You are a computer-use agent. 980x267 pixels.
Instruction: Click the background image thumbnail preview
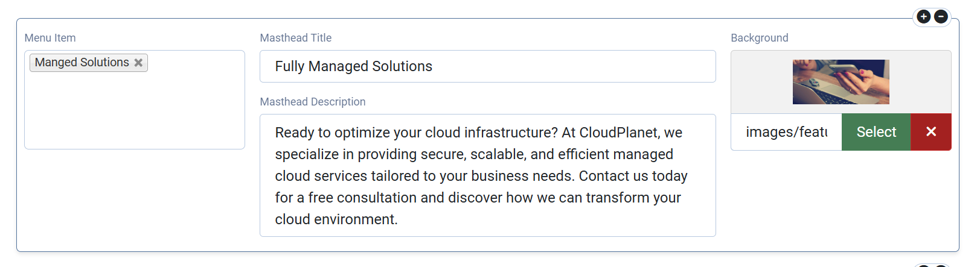click(841, 82)
